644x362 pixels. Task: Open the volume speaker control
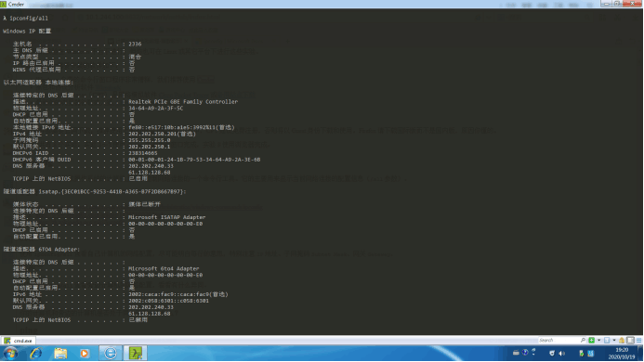point(561,354)
